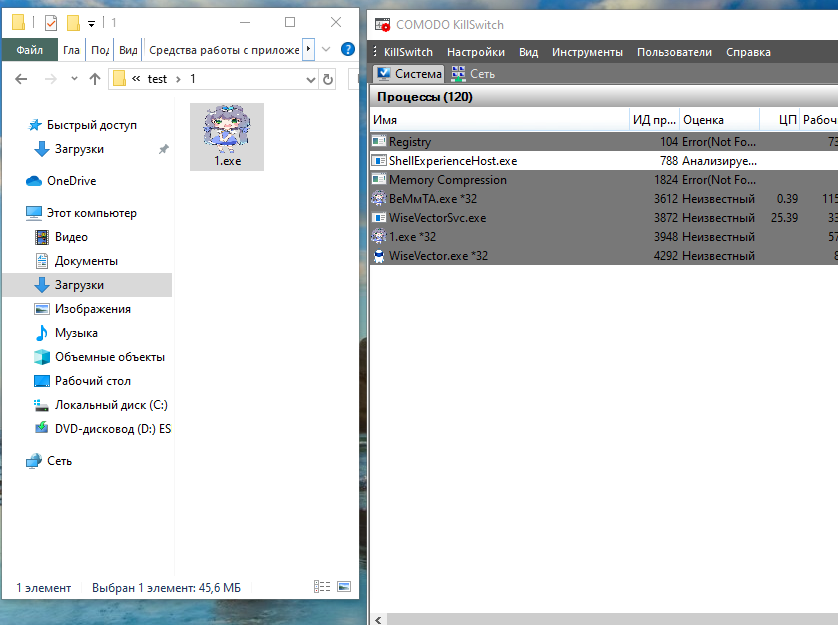
Task: Expand the Explorer ribbon chevron
Action: pos(326,50)
